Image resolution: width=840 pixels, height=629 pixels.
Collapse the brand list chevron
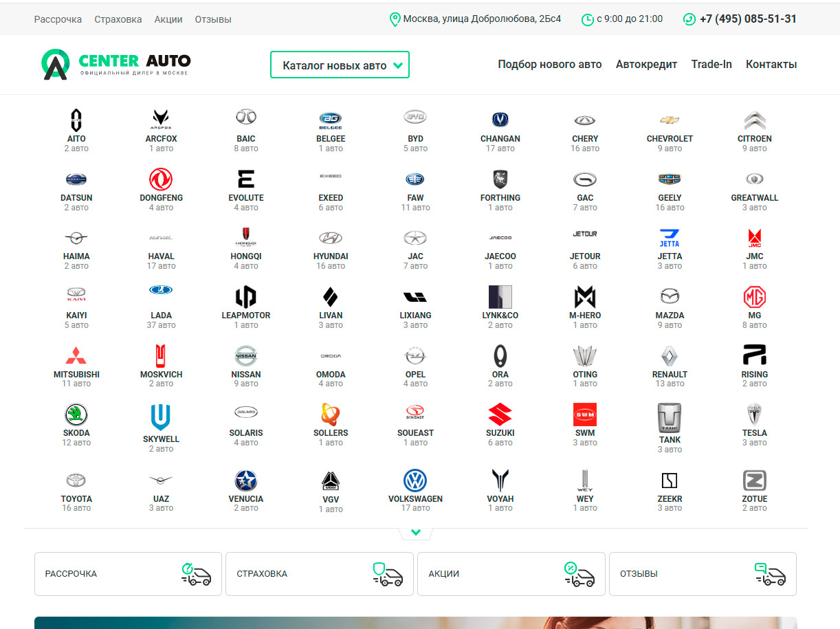416,533
